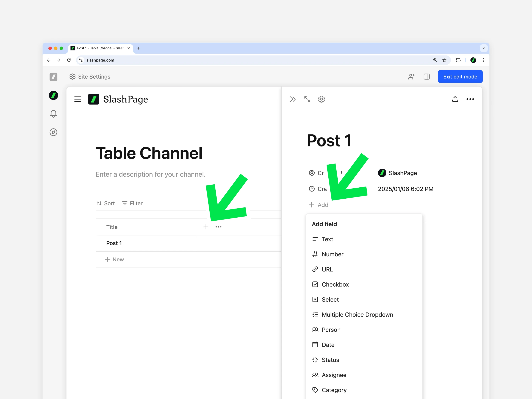Bookmark page with star icon
Screen dimensions: 532x399
(x=444, y=60)
